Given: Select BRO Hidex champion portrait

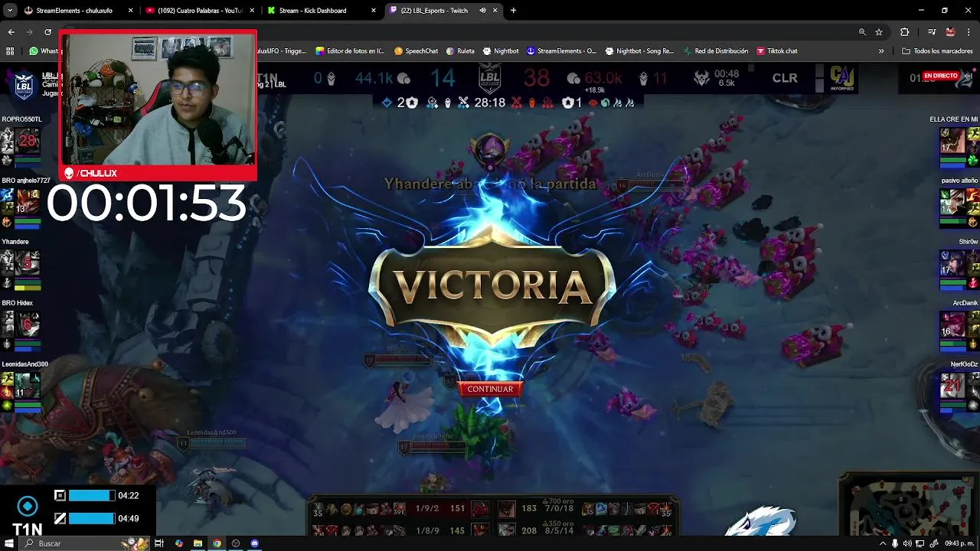Looking at the screenshot, I should [28, 324].
